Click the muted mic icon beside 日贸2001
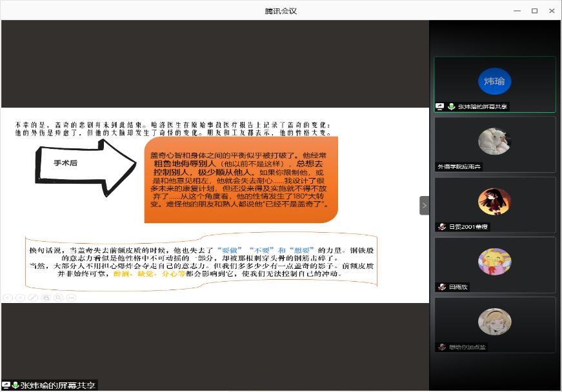The width and height of the screenshot is (562, 392). click(x=442, y=226)
